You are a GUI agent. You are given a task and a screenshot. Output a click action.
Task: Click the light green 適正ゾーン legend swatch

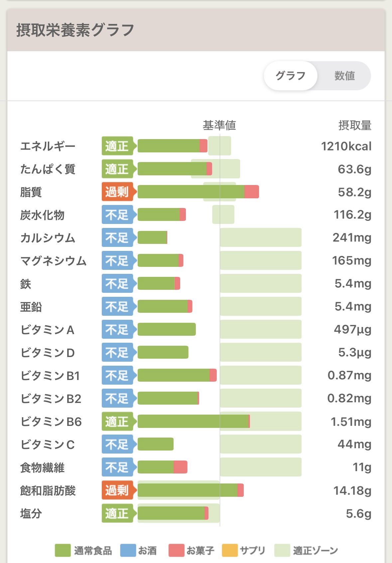point(282,550)
